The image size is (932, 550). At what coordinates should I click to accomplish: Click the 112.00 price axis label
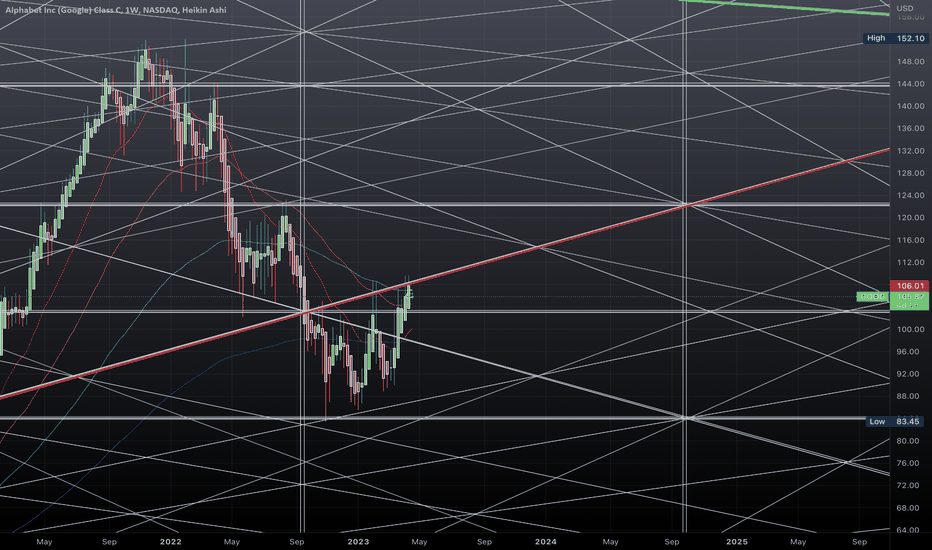pyautogui.click(x=911, y=262)
